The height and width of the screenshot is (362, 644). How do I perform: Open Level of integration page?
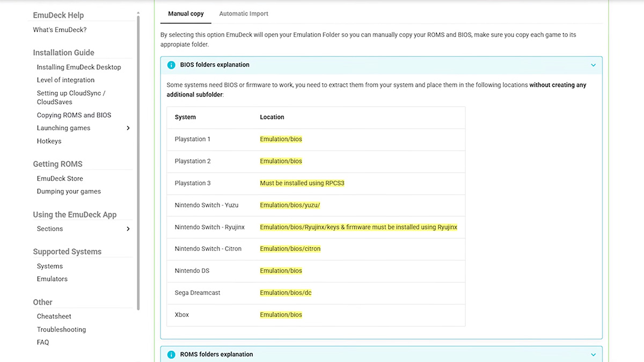[x=65, y=80]
